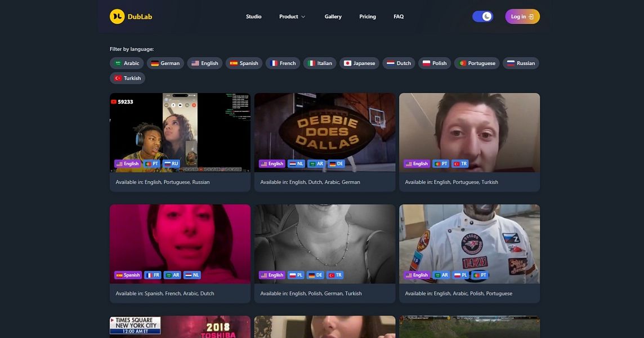The image size is (644, 338).
Task: Open the Pricing page
Action: coord(368,16)
